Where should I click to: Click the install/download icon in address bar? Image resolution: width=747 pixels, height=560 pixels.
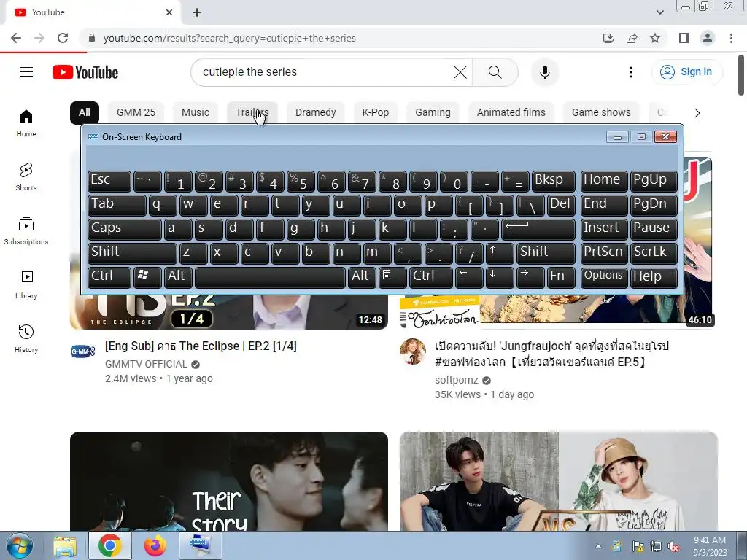coord(608,38)
